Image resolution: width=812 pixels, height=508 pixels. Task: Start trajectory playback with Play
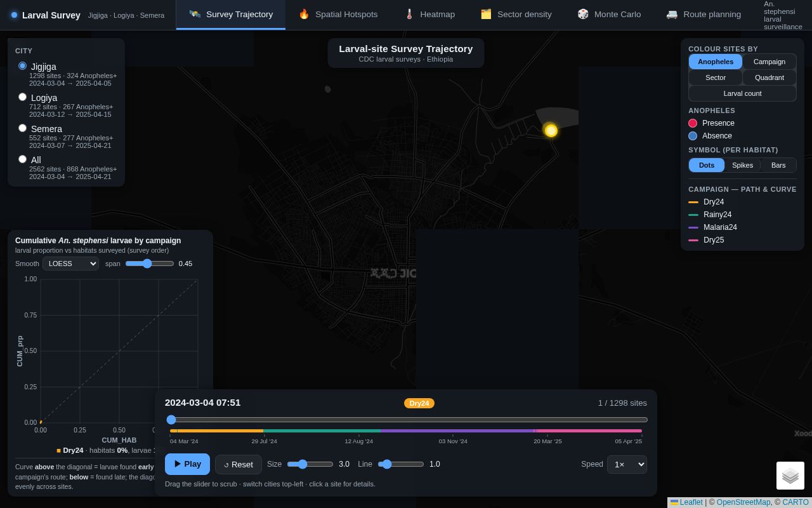pos(187,464)
